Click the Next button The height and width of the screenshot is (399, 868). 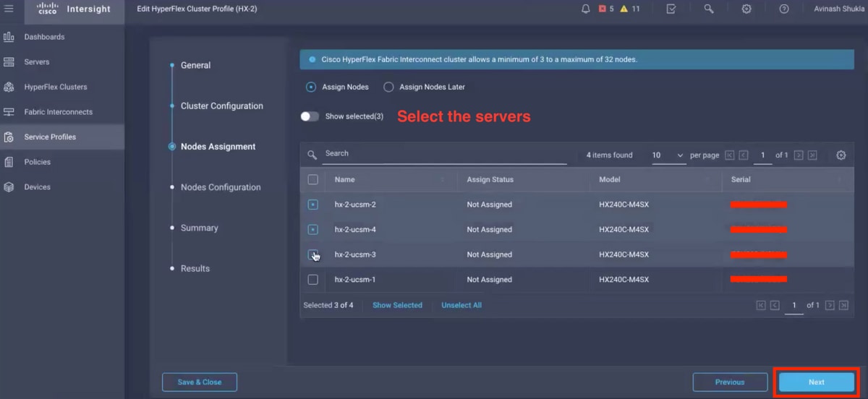[817, 382]
